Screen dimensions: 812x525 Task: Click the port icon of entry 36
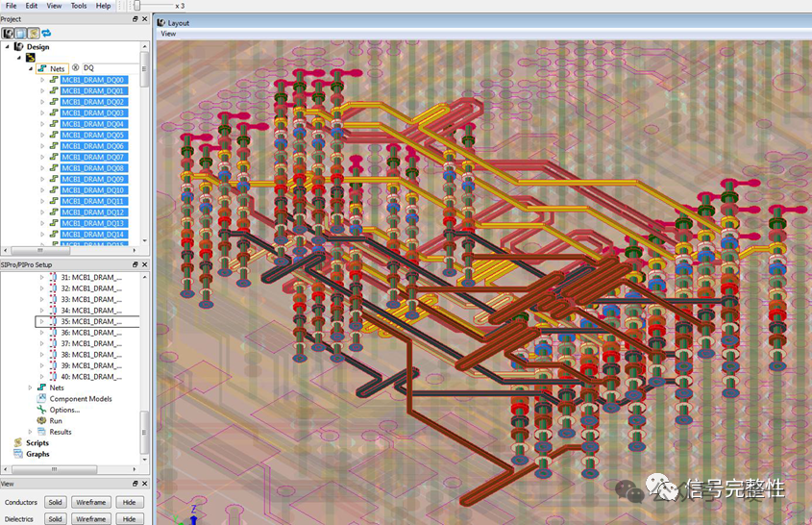point(53,333)
